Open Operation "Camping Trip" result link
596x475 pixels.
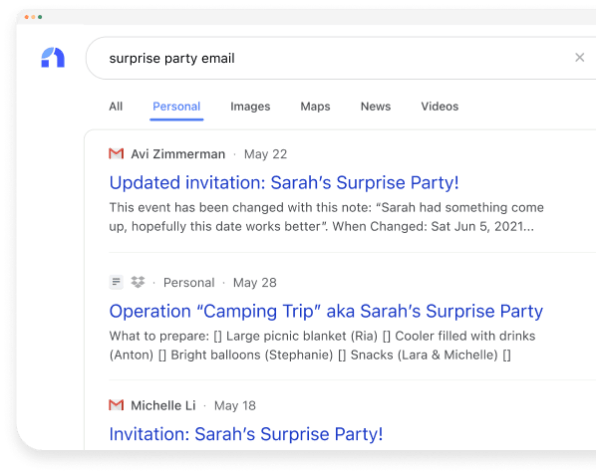click(x=326, y=311)
